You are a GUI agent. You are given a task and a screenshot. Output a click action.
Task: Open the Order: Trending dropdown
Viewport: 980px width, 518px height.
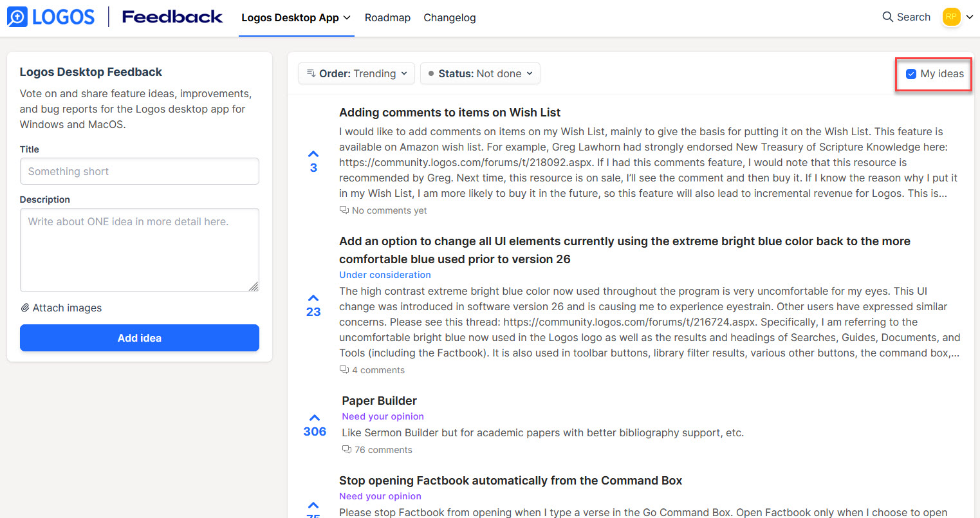tap(357, 73)
